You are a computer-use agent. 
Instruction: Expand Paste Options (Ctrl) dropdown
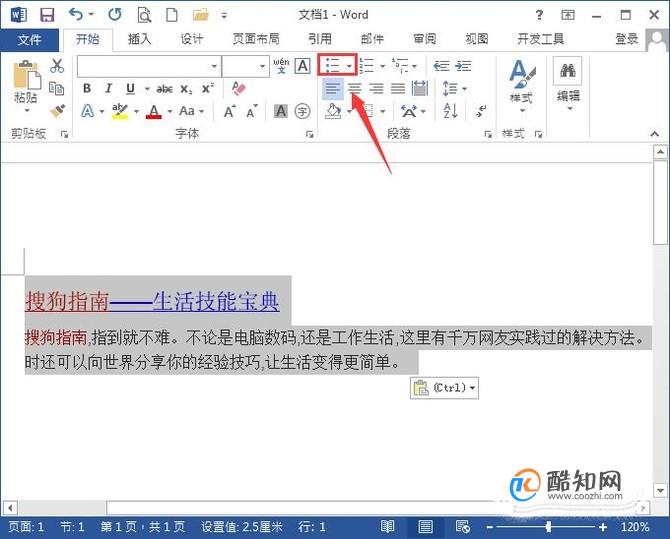(472, 388)
